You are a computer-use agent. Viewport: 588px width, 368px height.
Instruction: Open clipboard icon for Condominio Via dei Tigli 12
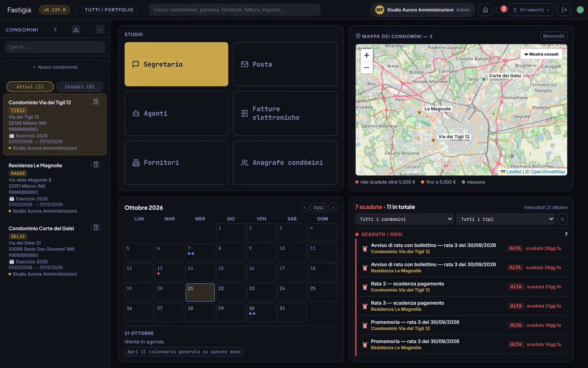[96, 102]
